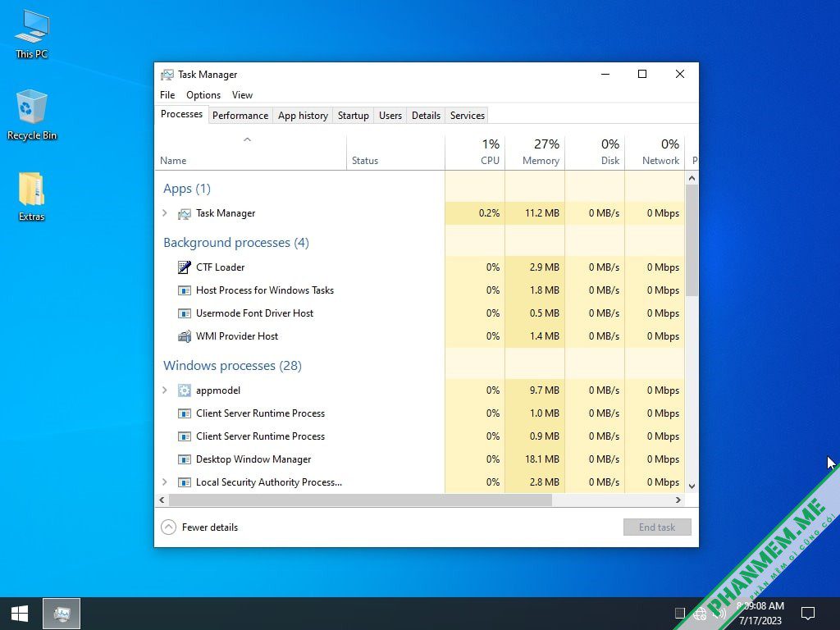Click the Background processes (4) heading
This screenshot has height=630, width=840.
(236, 243)
